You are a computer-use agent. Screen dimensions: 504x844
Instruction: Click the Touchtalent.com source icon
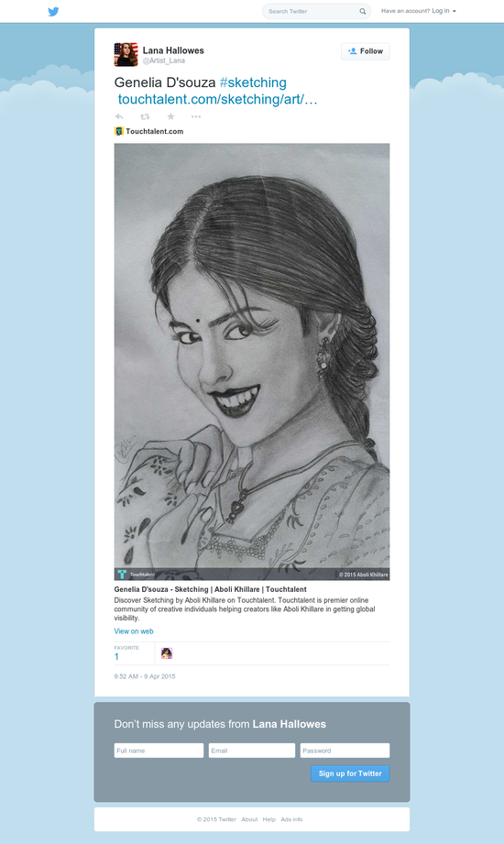pos(119,131)
